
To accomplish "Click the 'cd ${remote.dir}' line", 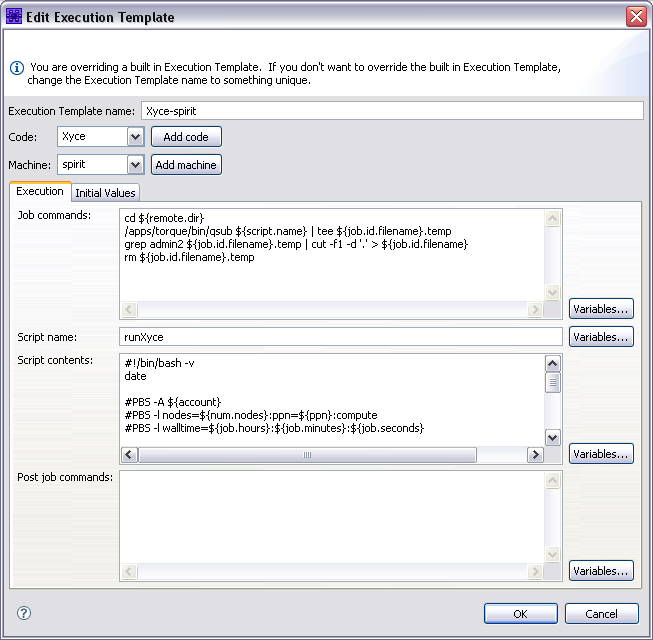I will pos(164,218).
